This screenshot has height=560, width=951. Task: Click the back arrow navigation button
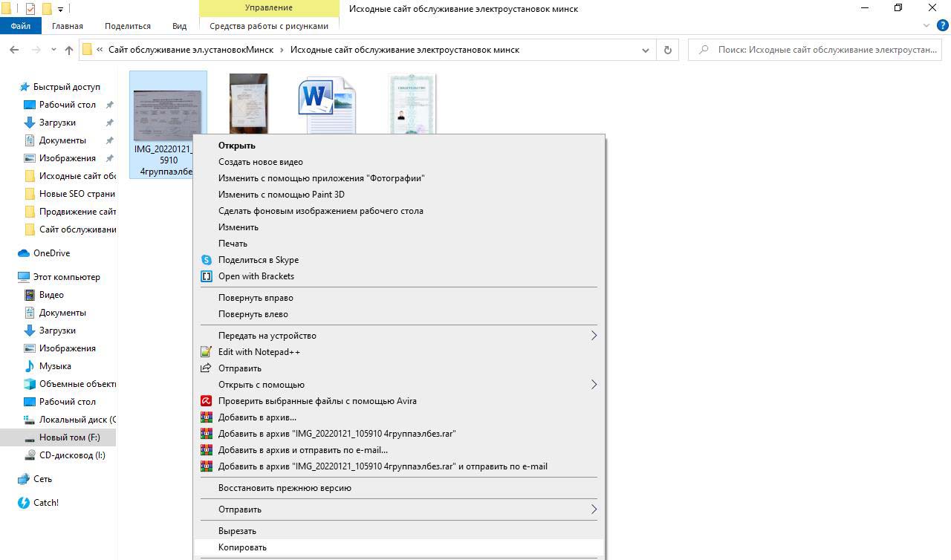(14, 50)
